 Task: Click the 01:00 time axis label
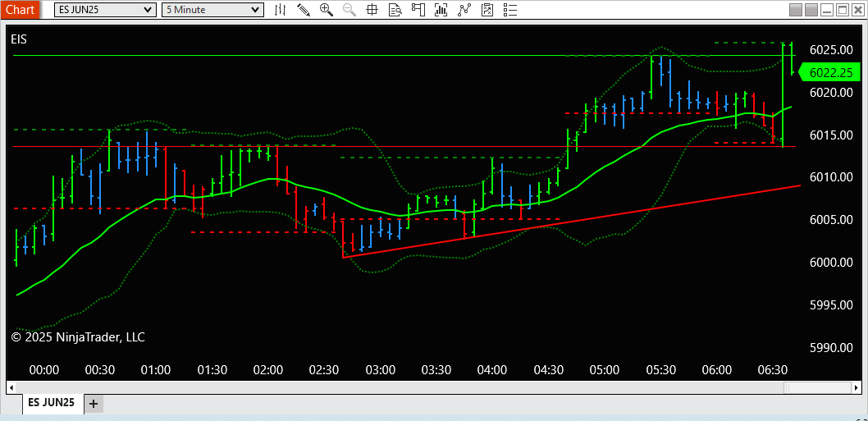click(x=156, y=369)
